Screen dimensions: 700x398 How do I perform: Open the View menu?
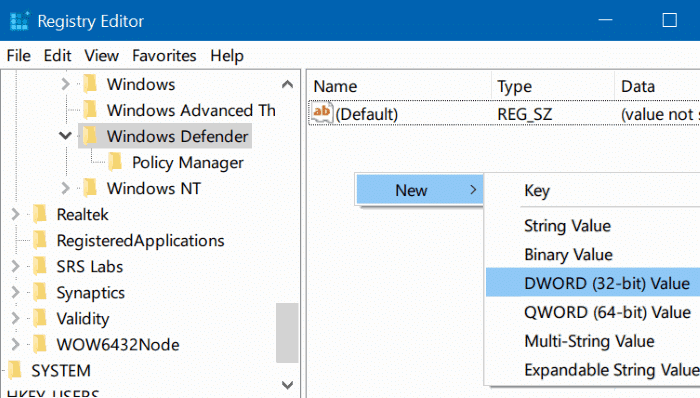[101, 56]
